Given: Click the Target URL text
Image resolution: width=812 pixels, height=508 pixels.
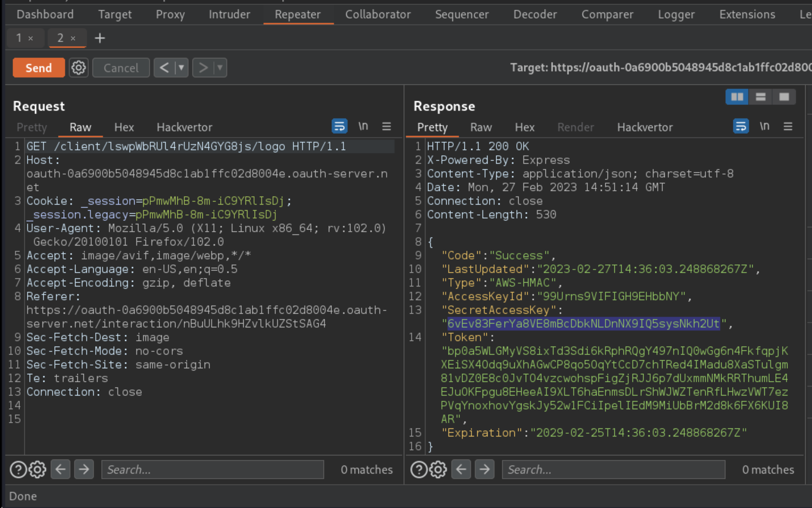Looking at the screenshot, I should click(x=661, y=68).
